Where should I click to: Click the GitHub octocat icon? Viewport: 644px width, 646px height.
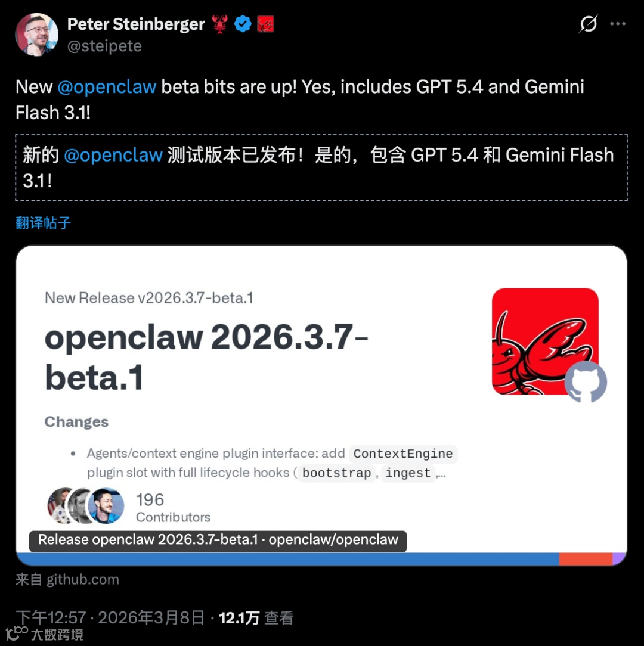[586, 382]
